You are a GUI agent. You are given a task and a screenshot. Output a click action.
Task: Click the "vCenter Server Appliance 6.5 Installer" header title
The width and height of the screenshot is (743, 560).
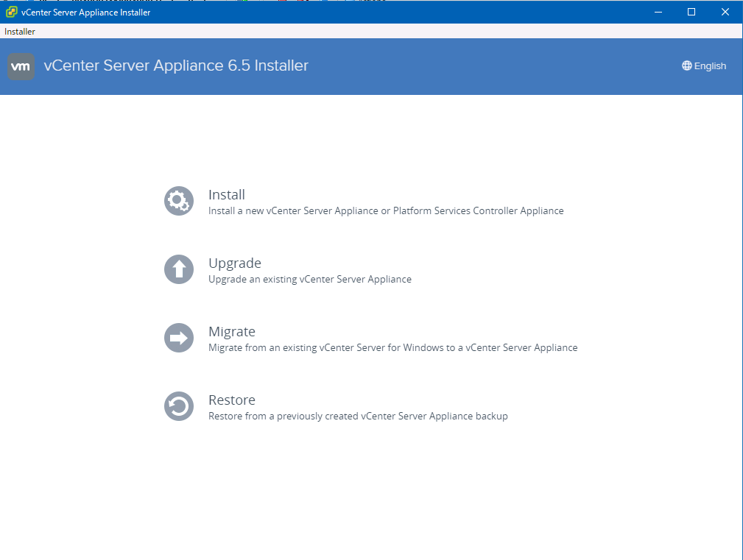(176, 65)
